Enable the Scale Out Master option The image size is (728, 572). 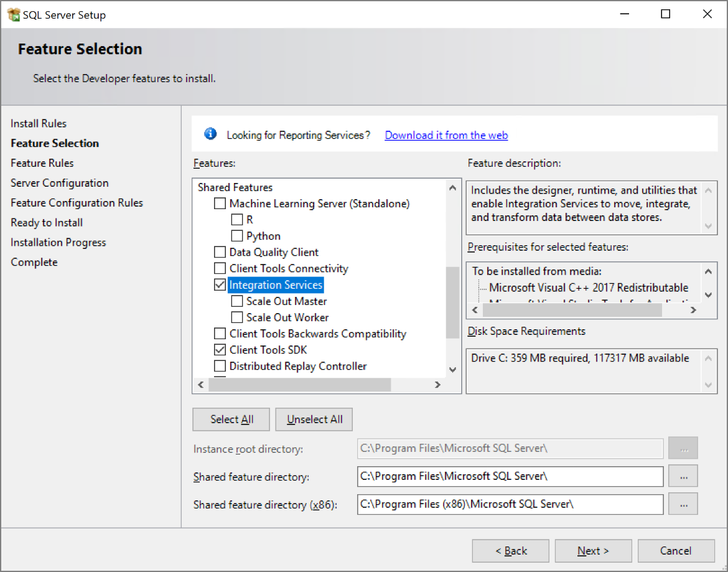click(236, 301)
